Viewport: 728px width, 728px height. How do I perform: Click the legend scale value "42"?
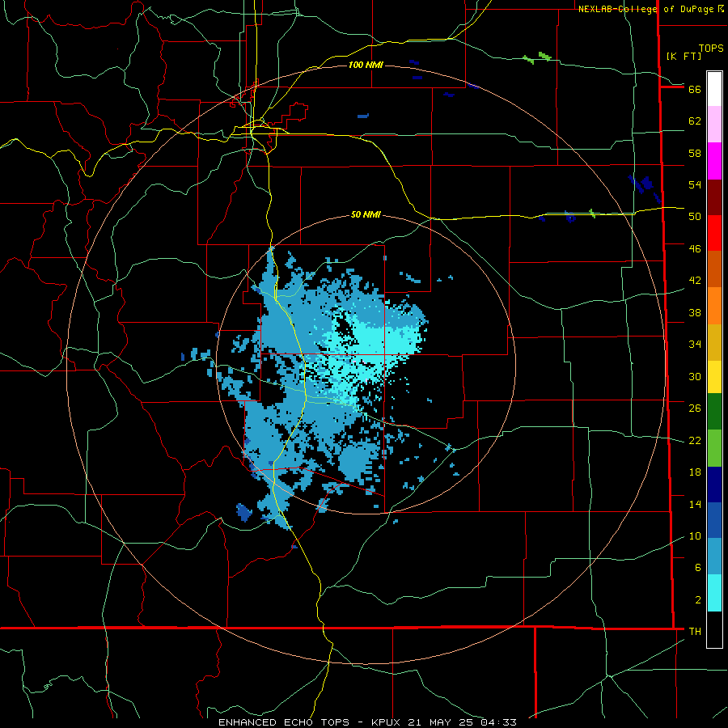[x=695, y=281]
